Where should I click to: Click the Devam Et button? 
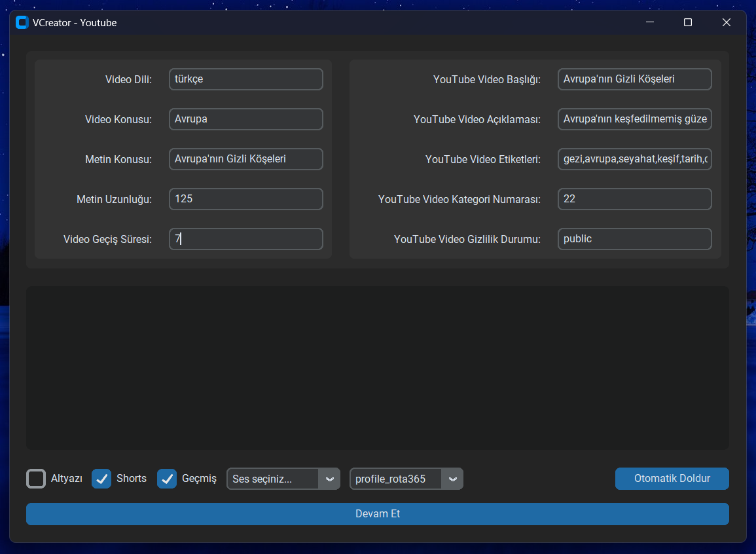click(378, 514)
